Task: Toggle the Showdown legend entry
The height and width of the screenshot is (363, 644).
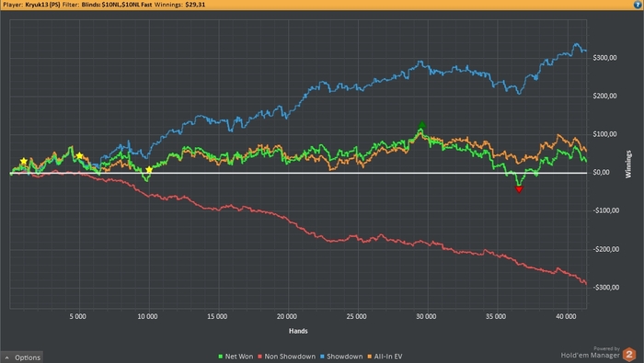Action: pos(341,357)
